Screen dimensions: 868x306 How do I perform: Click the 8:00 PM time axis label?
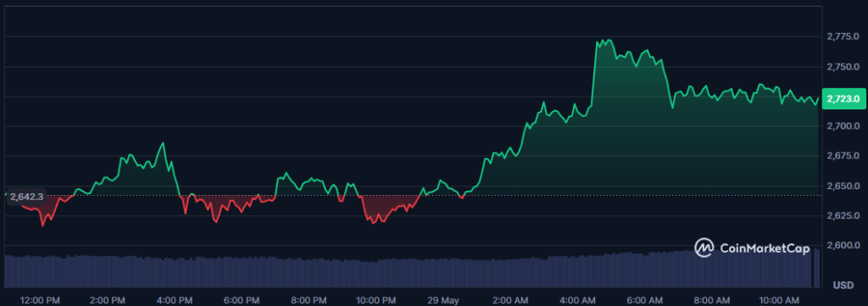[x=309, y=300]
